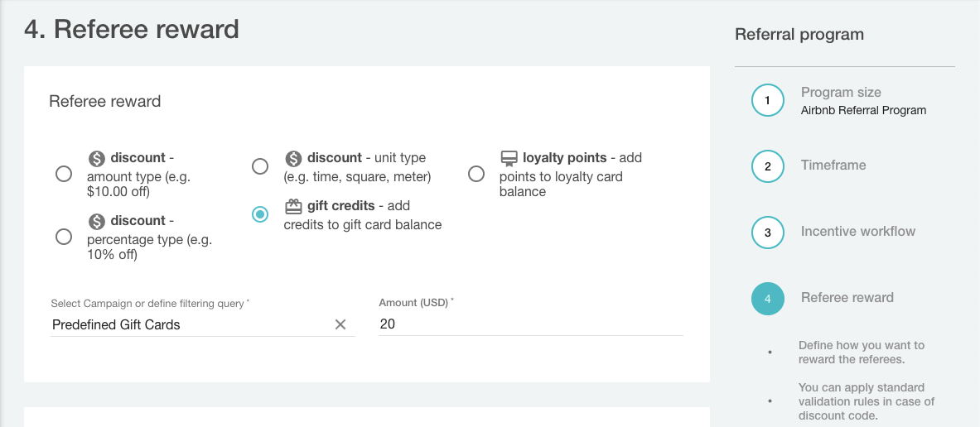The image size is (980, 427).
Task: Click the Amount (USD) input field
Action: (x=530, y=324)
